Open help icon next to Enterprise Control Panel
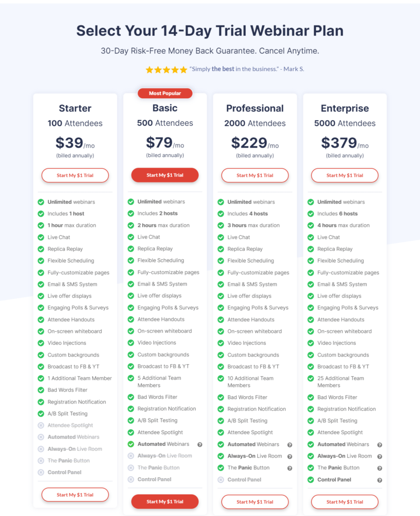The width and height of the screenshot is (420, 516). [x=380, y=480]
